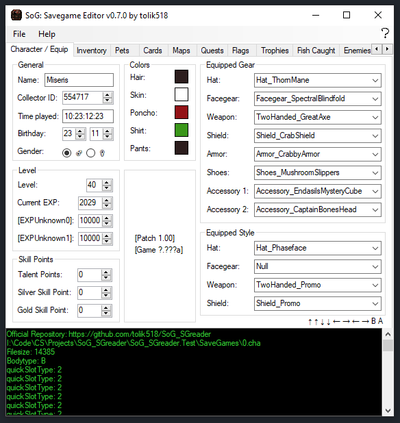Adjust the Gold Skill Point spinner
The height and width of the screenshot is (423, 400).
[106, 311]
